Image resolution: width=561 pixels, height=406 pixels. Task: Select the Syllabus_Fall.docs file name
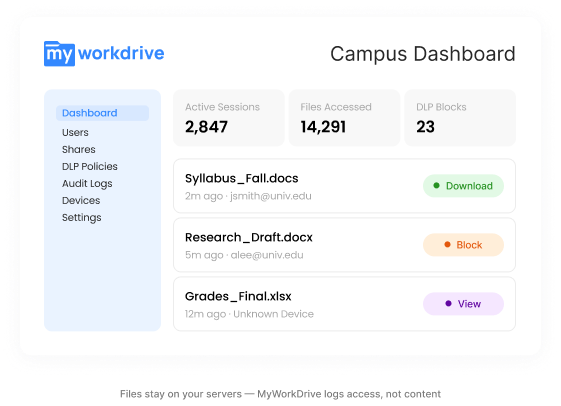click(242, 178)
